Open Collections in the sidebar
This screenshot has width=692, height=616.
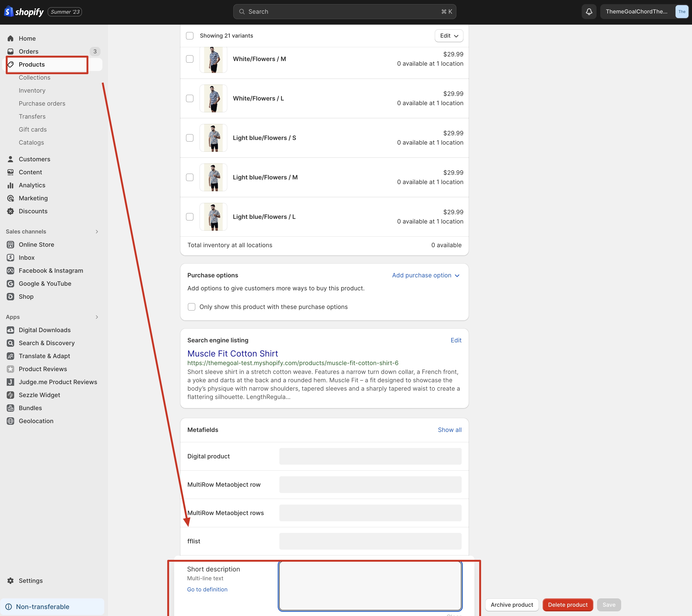pos(35,78)
